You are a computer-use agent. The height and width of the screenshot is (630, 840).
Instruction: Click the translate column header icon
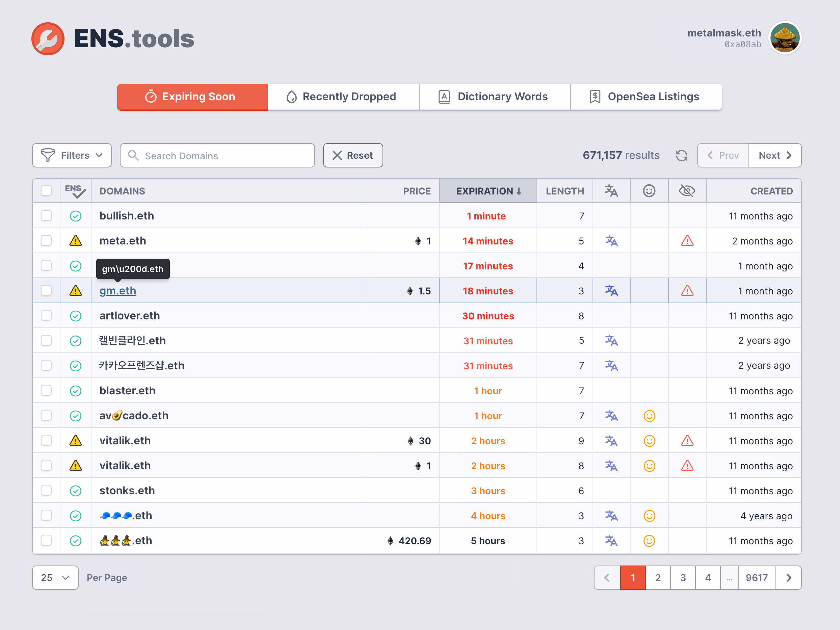point(611,191)
